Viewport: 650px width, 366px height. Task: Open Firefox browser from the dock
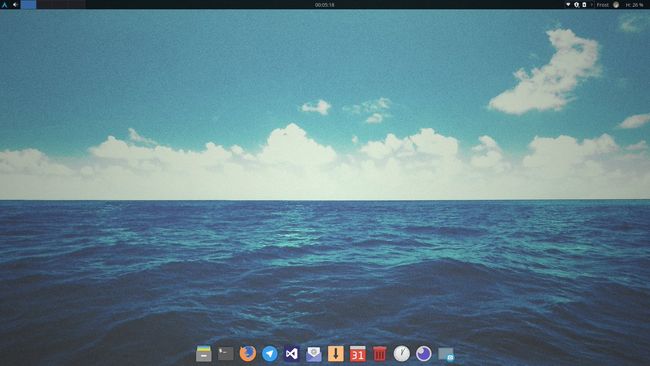pos(247,354)
